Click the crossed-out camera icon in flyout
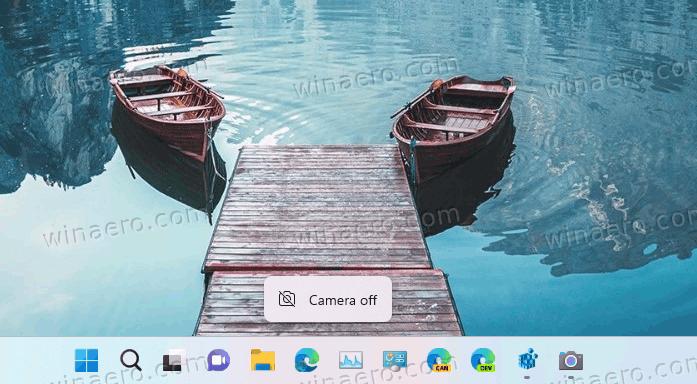 (x=287, y=299)
